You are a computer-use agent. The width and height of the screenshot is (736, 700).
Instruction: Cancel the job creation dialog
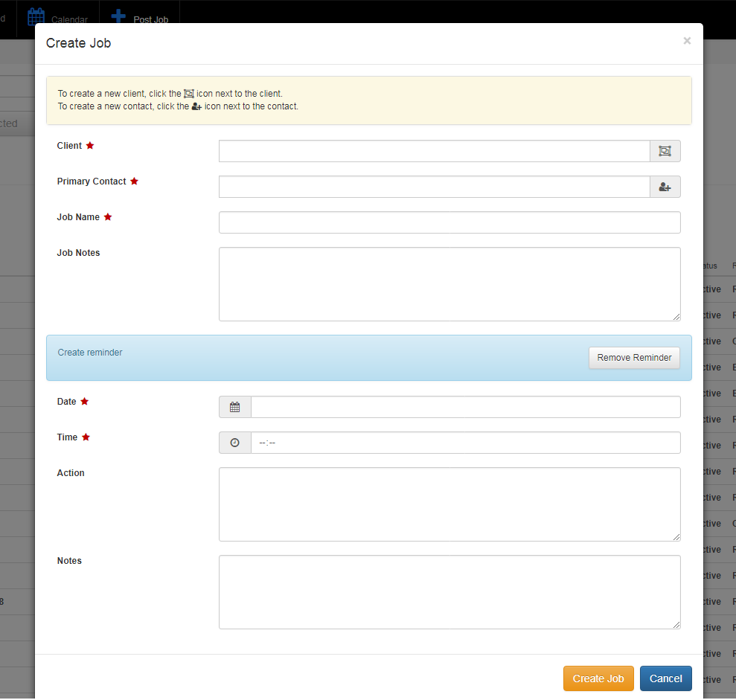(x=665, y=678)
